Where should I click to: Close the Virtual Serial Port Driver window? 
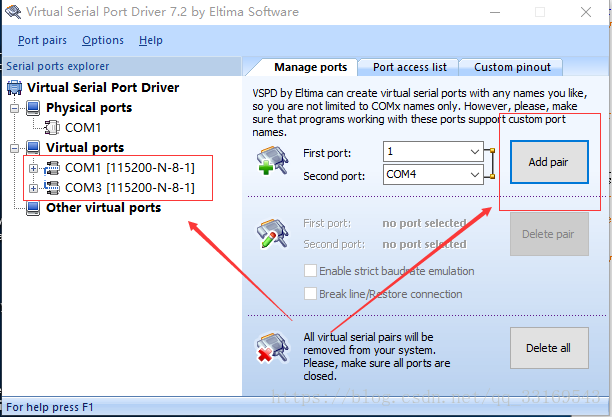585,12
